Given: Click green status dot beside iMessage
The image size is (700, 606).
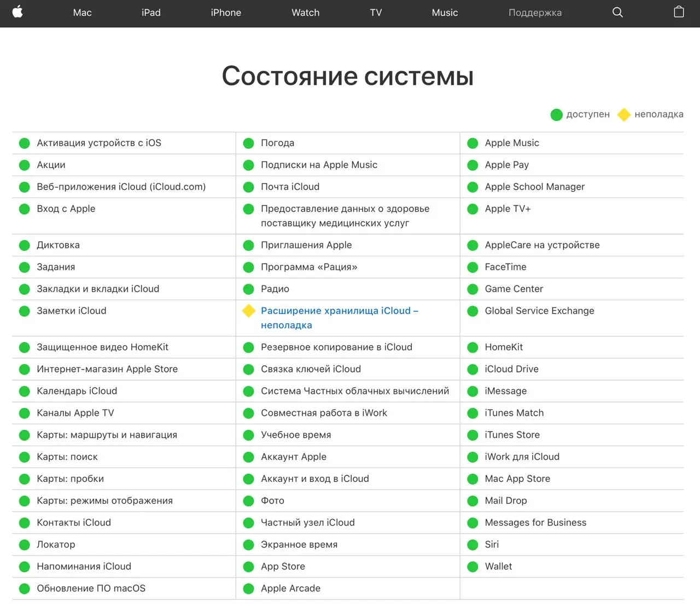Looking at the screenshot, I should pos(472,392).
